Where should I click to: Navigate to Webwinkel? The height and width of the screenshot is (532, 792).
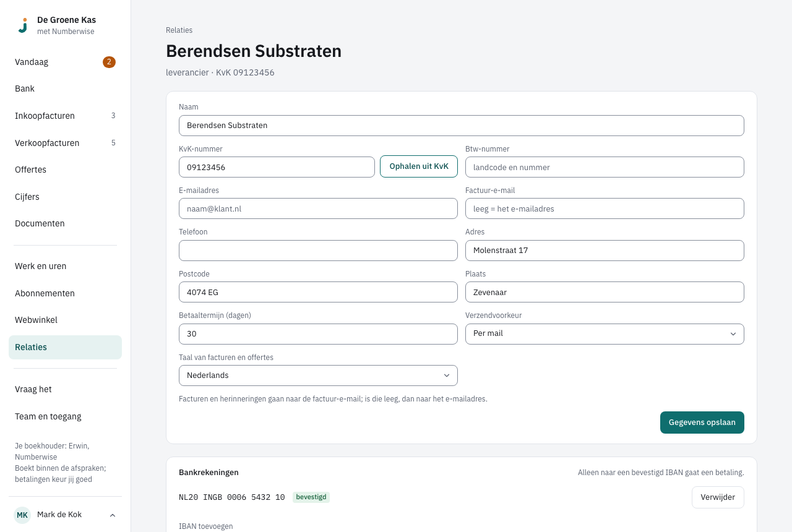(65, 320)
